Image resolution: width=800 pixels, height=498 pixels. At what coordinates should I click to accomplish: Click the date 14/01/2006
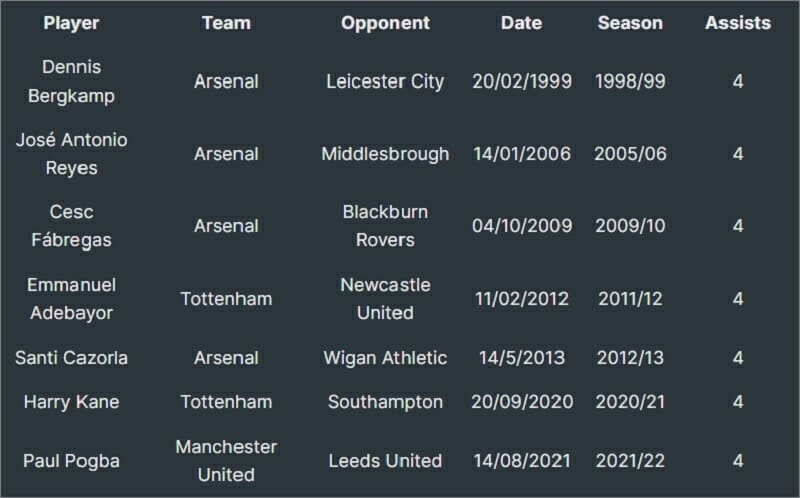click(522, 154)
